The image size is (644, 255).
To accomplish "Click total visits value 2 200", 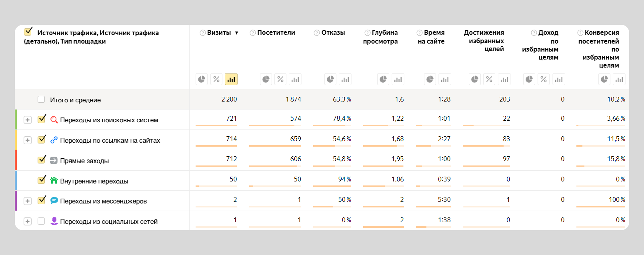I will point(229,99).
